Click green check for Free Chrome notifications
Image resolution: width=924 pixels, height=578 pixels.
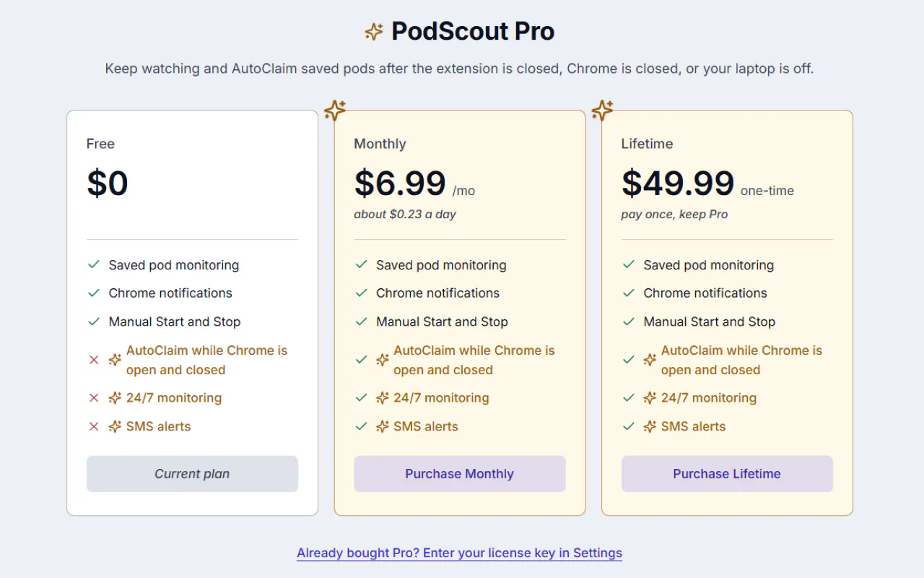click(x=93, y=293)
